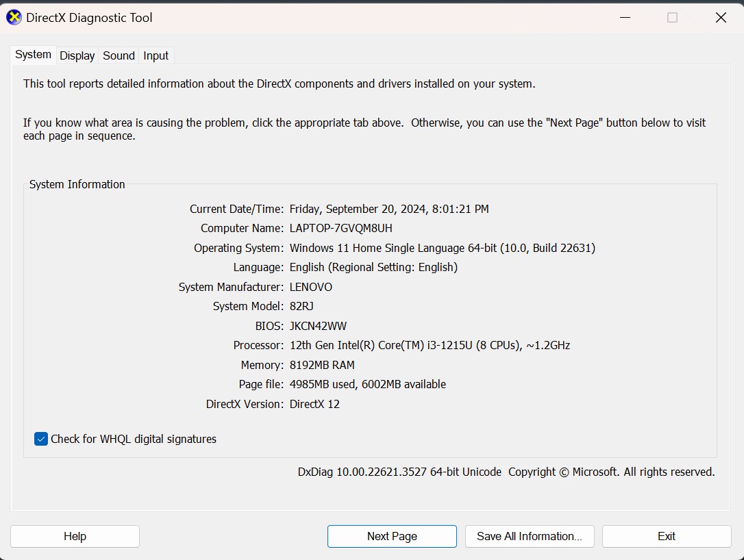Click Save All Information button
Screen dimensions: 744x560
coord(530,536)
